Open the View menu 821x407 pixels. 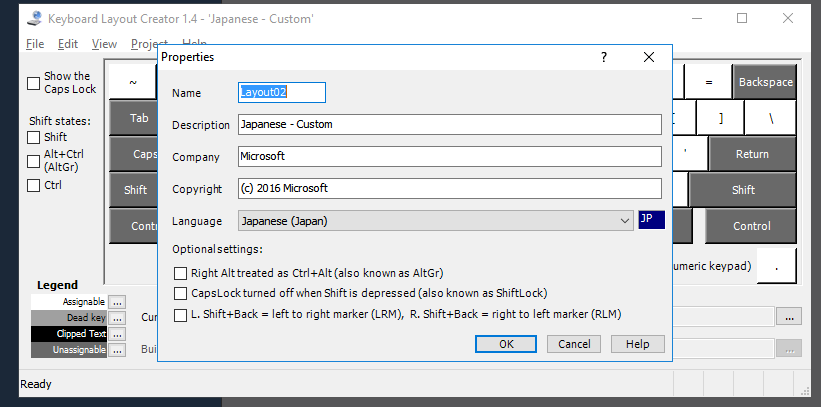click(x=104, y=44)
